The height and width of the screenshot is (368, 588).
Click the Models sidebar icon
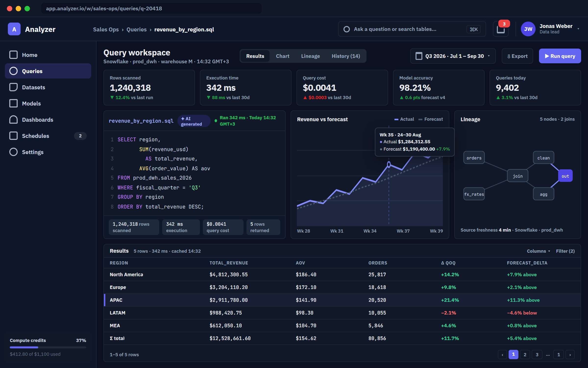(13, 103)
